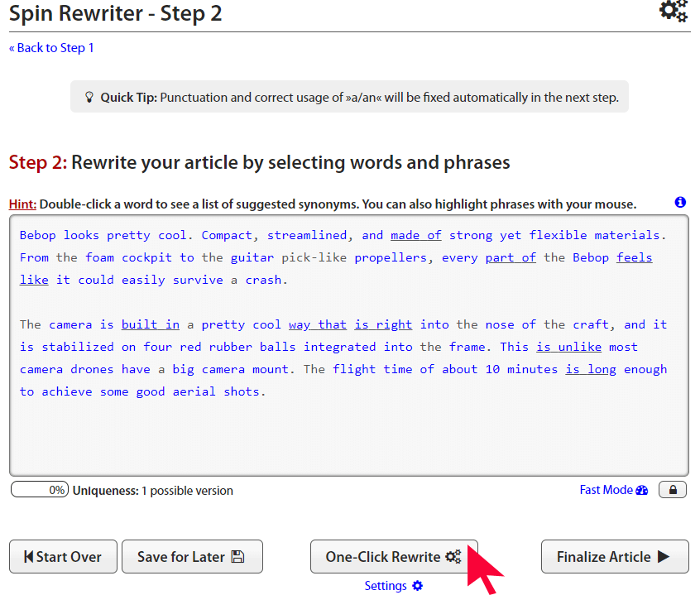Click Finalize Article button

point(615,557)
